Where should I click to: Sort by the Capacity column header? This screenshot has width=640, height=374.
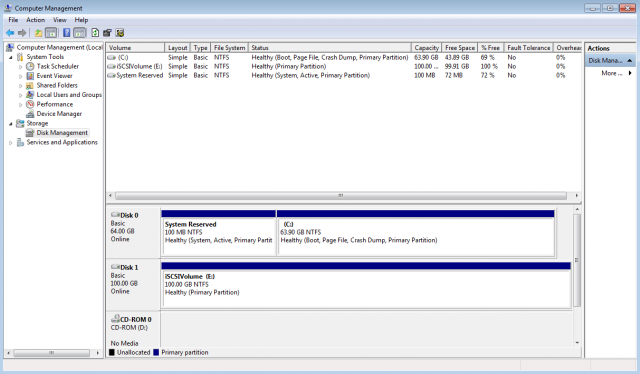point(427,48)
